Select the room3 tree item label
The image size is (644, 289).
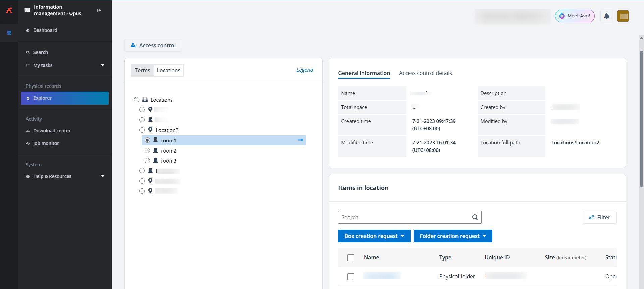(169, 161)
